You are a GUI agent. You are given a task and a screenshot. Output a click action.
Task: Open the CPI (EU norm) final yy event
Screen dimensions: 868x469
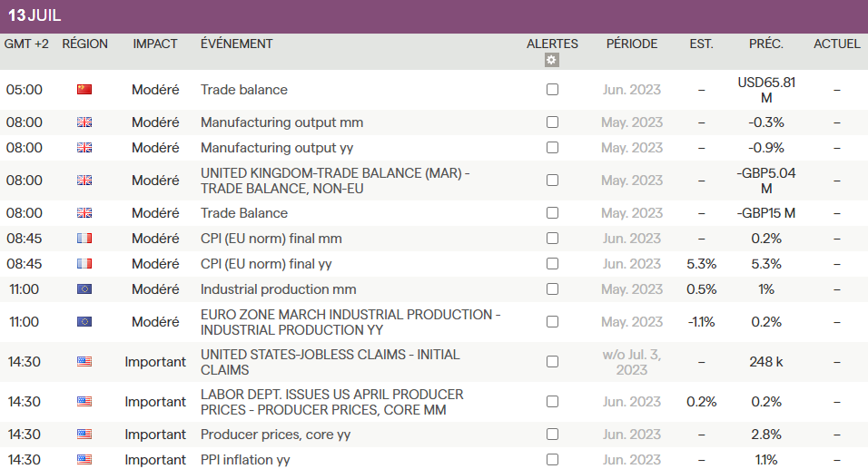coord(271,264)
